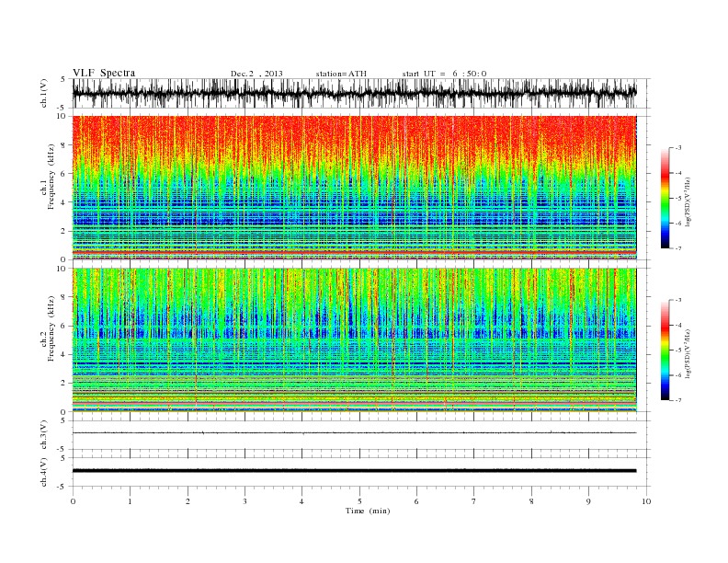728x563 pixels.
Task: Click the log(PSD) label of ch.1 color bar
Action: [x=688, y=201]
